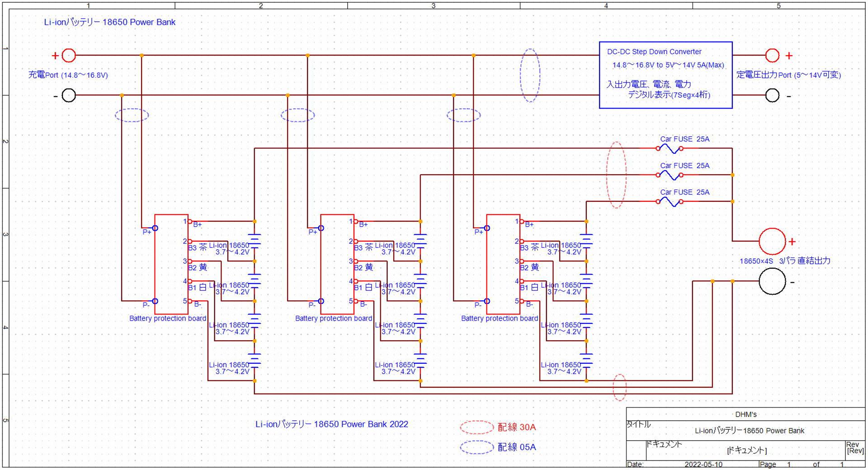Click column number 3 in the top border ruler
The width and height of the screenshot is (868, 470).
tap(434, 5)
